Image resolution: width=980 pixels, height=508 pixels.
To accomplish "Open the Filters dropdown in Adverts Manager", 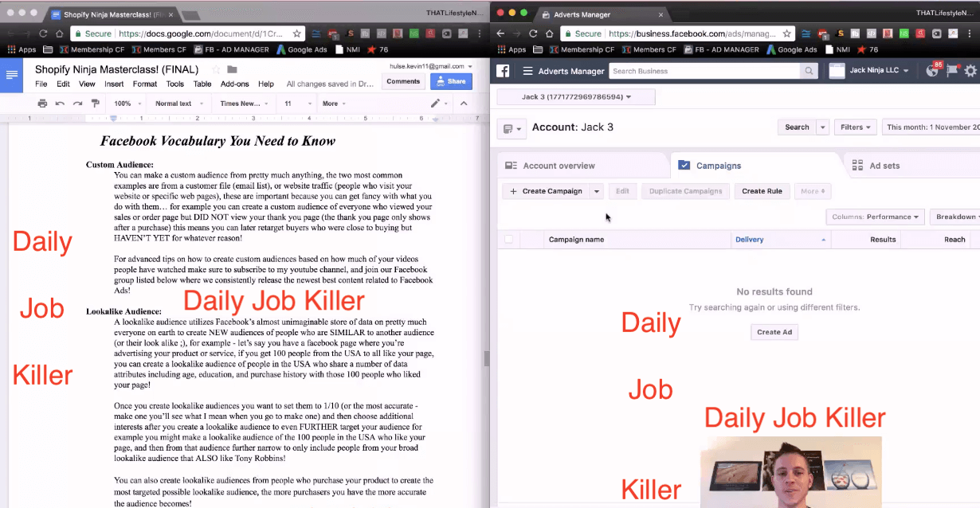I will [856, 127].
